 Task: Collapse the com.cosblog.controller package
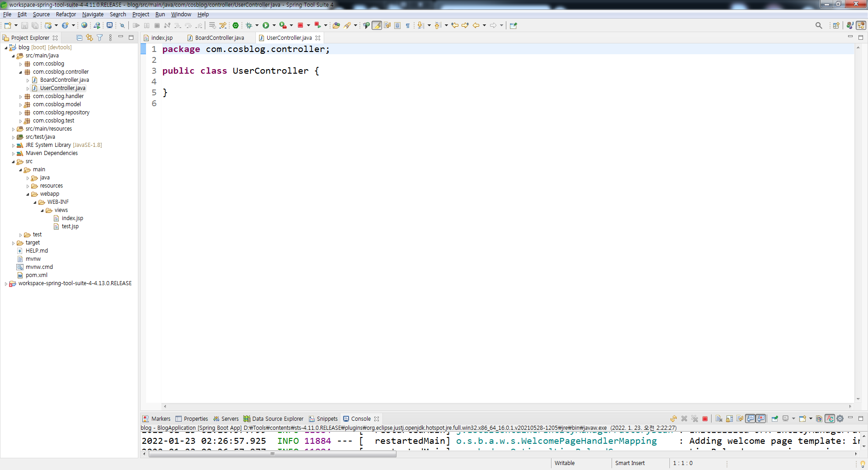(x=20, y=72)
